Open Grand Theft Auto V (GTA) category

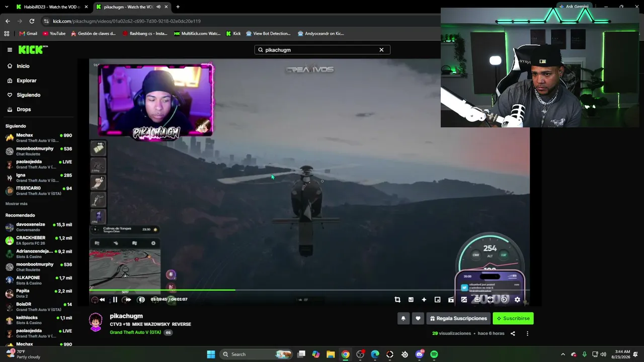point(135,332)
